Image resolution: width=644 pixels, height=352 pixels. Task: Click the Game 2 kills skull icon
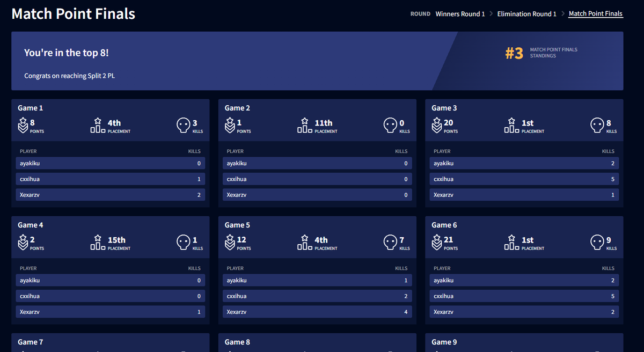tap(390, 126)
